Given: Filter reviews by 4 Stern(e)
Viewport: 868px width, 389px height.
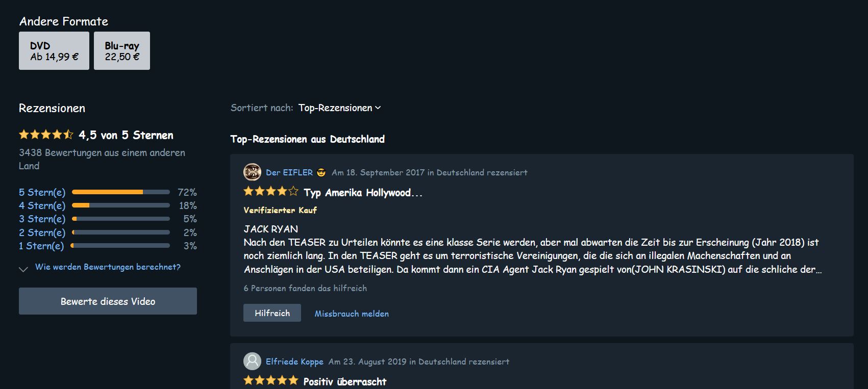Looking at the screenshot, I should (x=108, y=205).
